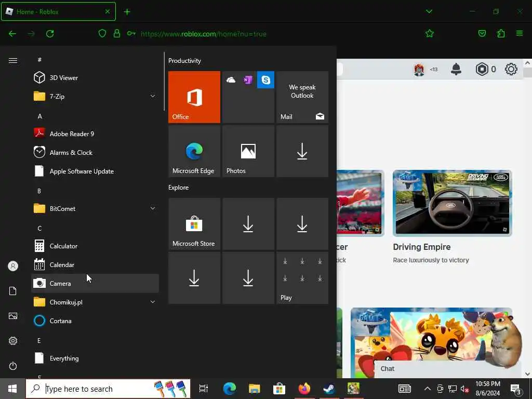Open Roblox notifications bell

(x=456, y=69)
